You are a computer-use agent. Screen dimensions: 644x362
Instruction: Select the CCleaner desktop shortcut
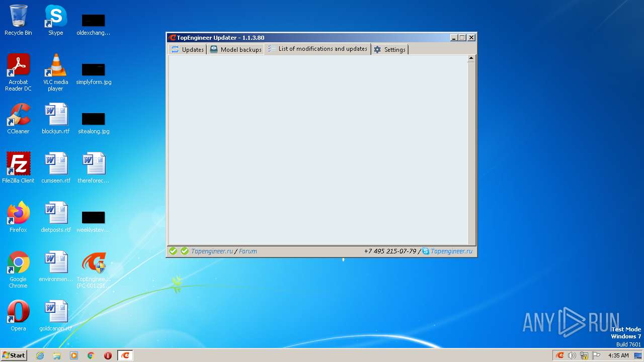click(x=18, y=119)
